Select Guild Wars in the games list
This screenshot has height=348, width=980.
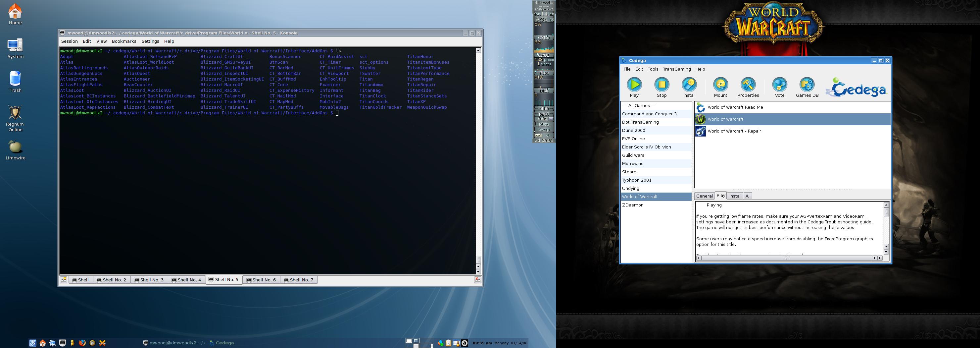pos(633,155)
